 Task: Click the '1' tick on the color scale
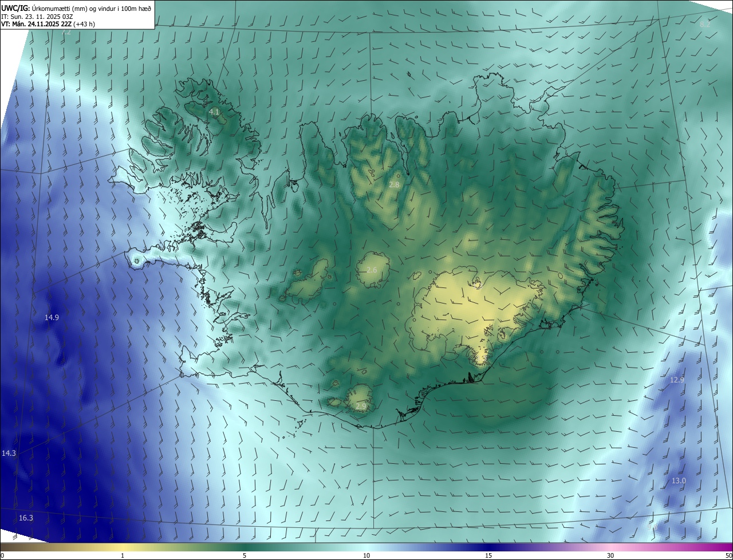tap(123, 555)
